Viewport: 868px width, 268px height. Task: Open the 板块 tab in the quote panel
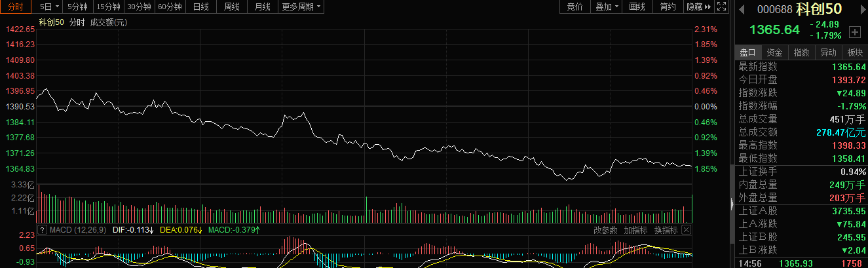[x=855, y=52]
